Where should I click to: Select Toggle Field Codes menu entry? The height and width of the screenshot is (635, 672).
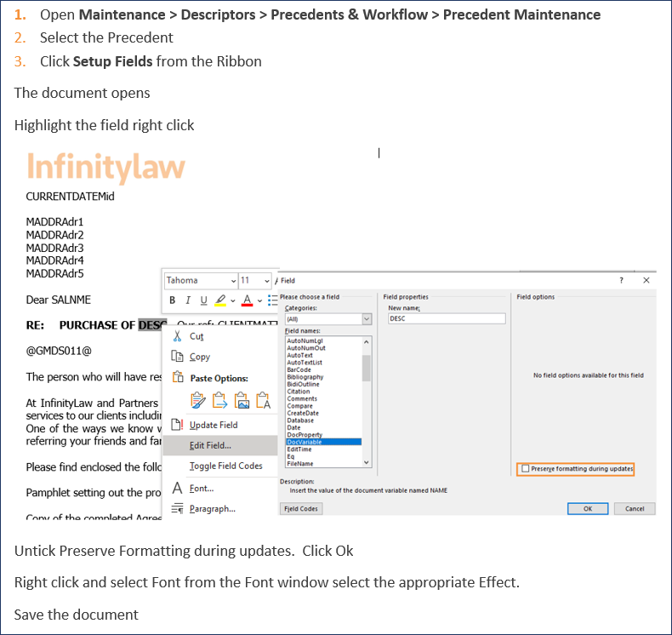point(225,466)
